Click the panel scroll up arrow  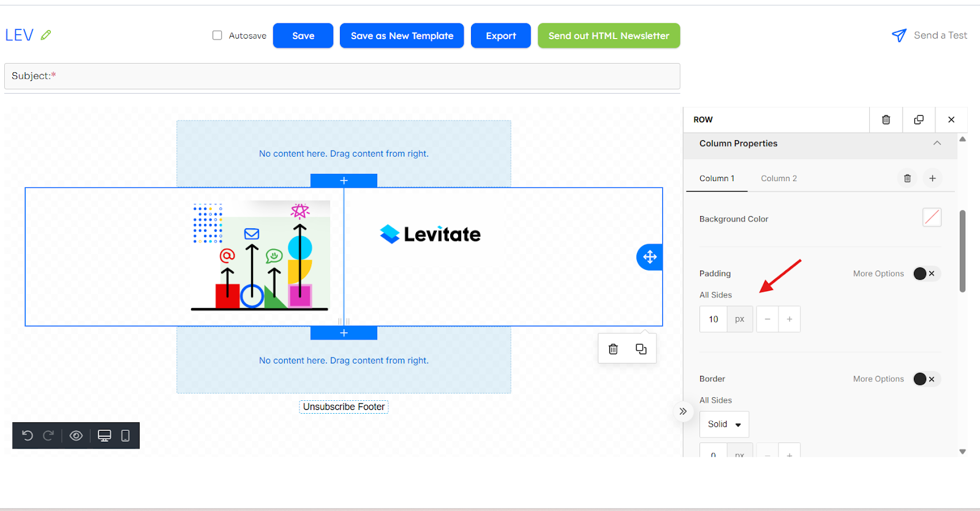click(962, 139)
